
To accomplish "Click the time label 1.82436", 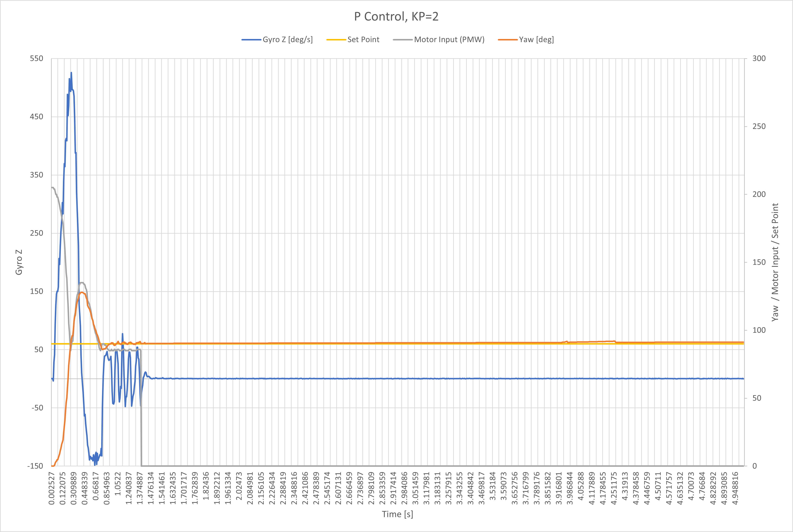I will coord(206,486).
